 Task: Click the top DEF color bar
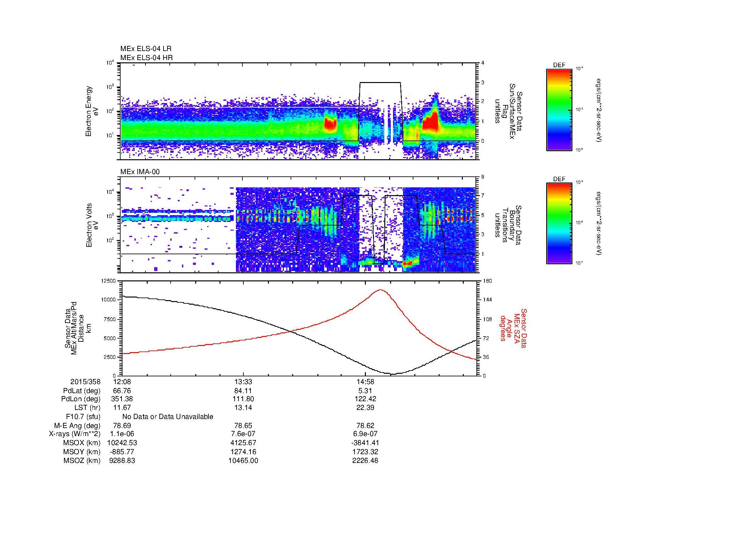point(559,110)
